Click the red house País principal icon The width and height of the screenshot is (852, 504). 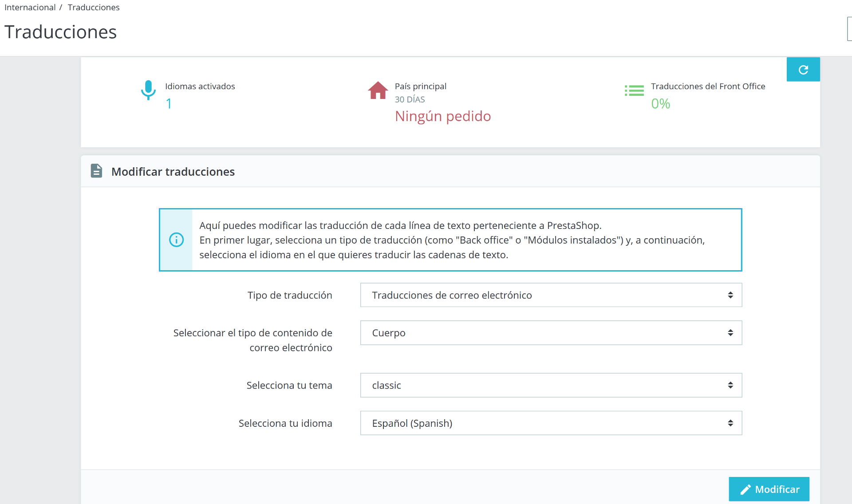click(378, 91)
